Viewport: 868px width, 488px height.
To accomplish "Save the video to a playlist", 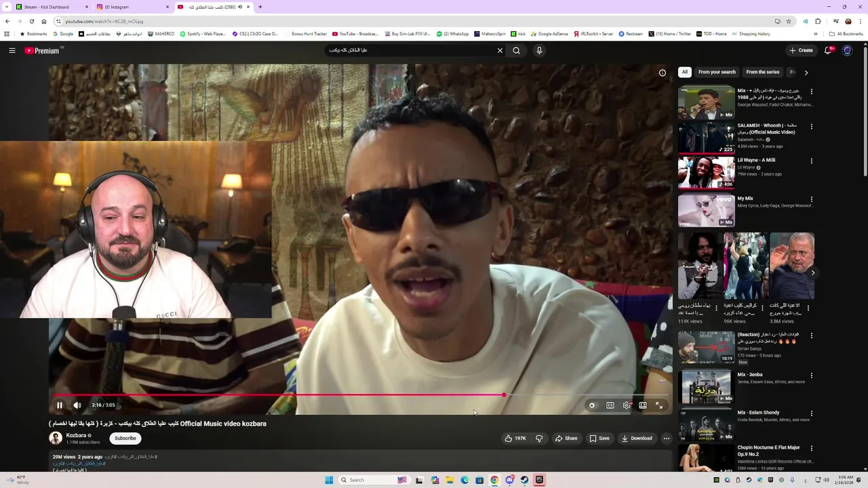I will [x=599, y=439].
